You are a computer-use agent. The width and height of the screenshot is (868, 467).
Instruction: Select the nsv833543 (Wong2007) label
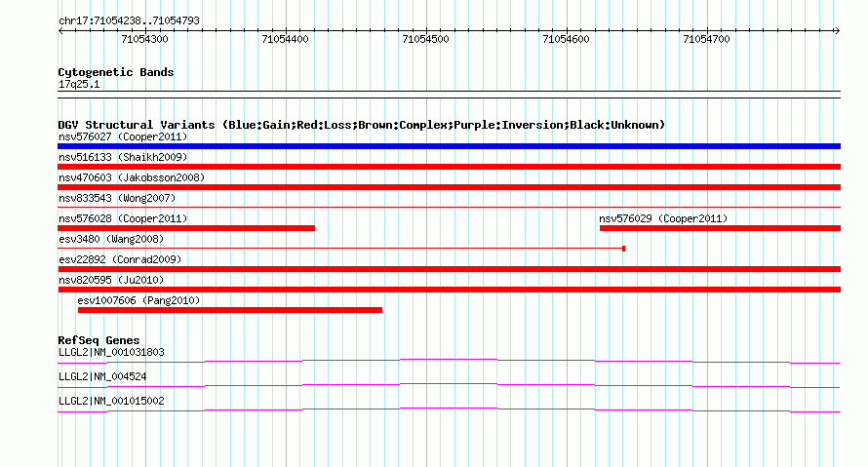tap(117, 198)
